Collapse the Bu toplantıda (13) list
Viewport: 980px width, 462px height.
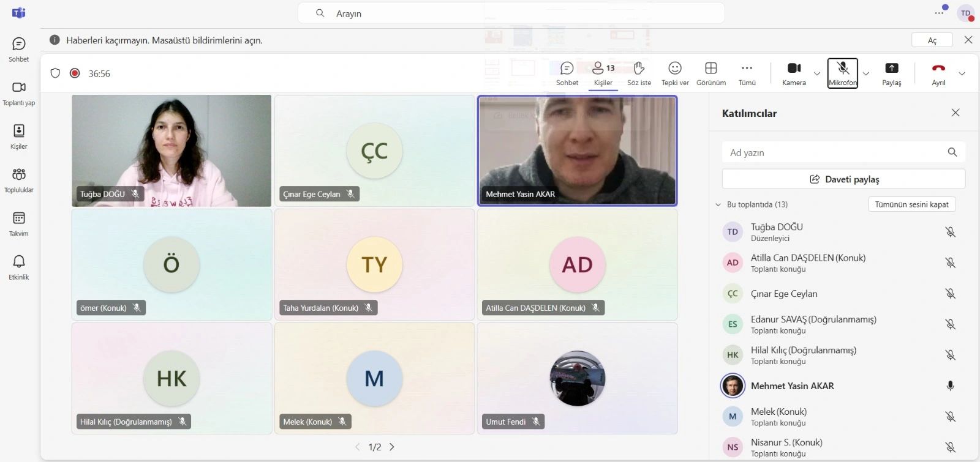[718, 205]
